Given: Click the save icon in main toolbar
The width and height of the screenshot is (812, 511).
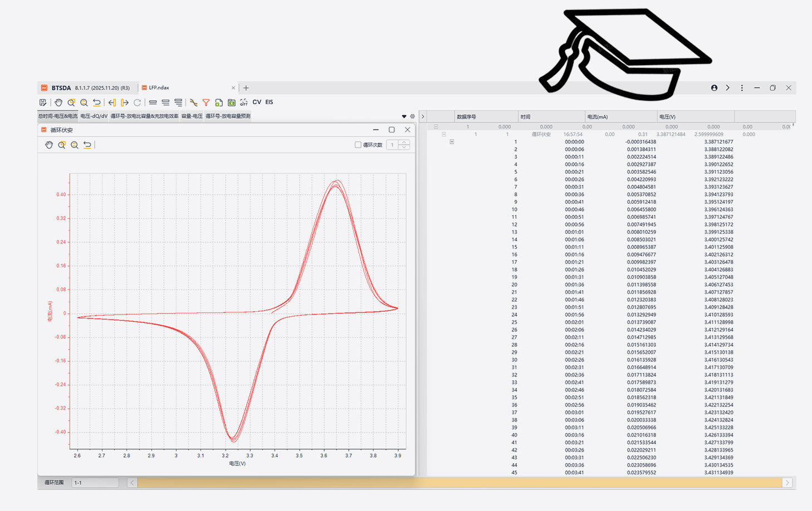Looking at the screenshot, I should pos(43,102).
